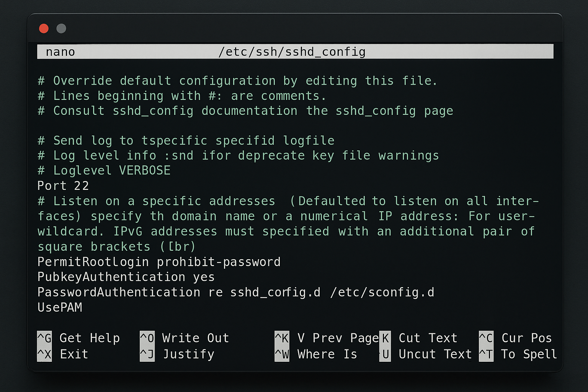Image resolution: width=588 pixels, height=392 pixels.
Task: Click the red close window dot
Action: pyautogui.click(x=44, y=28)
